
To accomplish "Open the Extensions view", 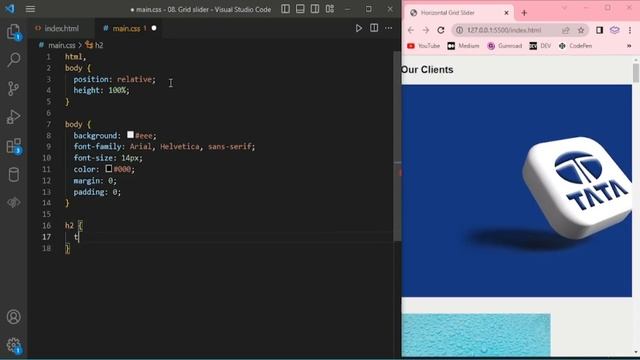I will click(13, 146).
